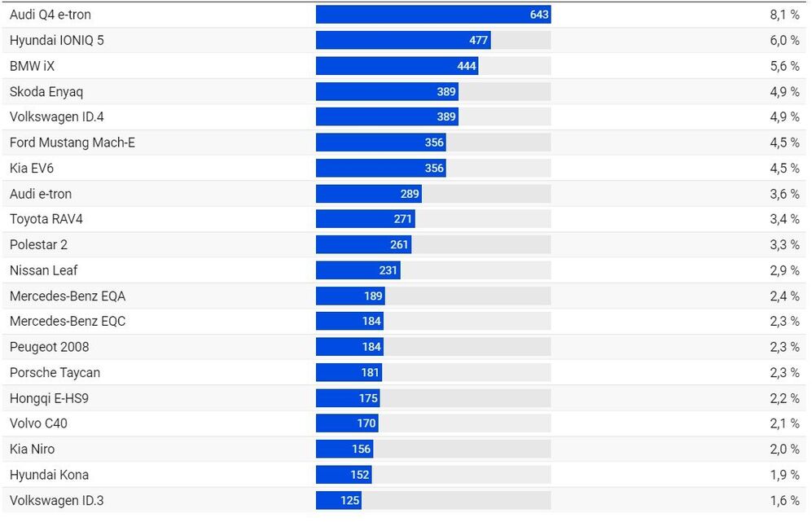
Task: Select the Peugeot 2008 model name
Action: tap(50, 347)
